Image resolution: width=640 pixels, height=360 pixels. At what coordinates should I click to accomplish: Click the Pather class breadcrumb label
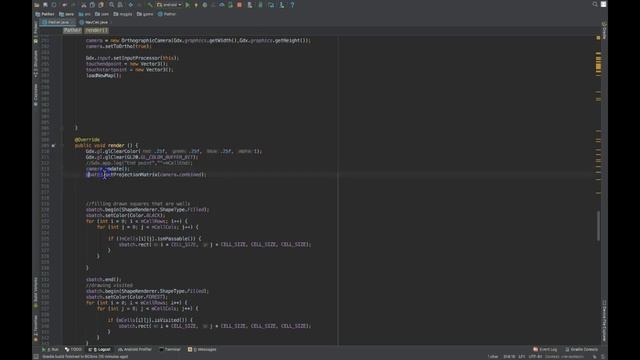click(72, 30)
